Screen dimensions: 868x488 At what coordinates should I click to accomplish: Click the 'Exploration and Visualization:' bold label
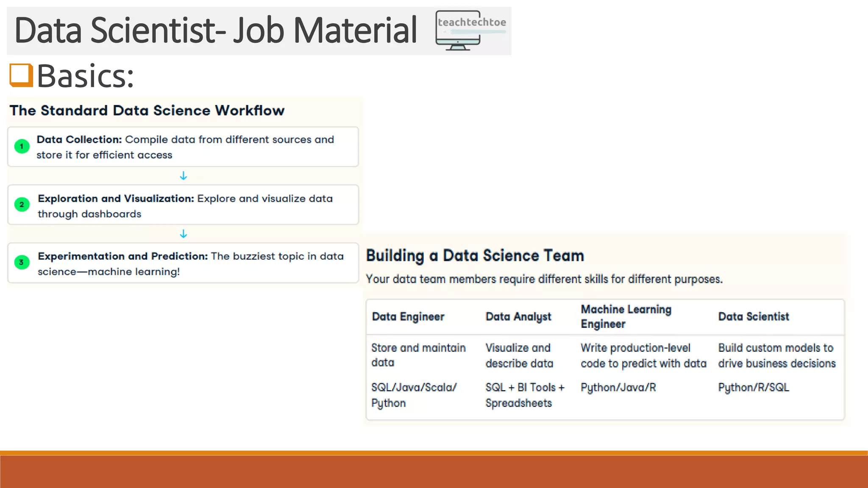click(116, 198)
